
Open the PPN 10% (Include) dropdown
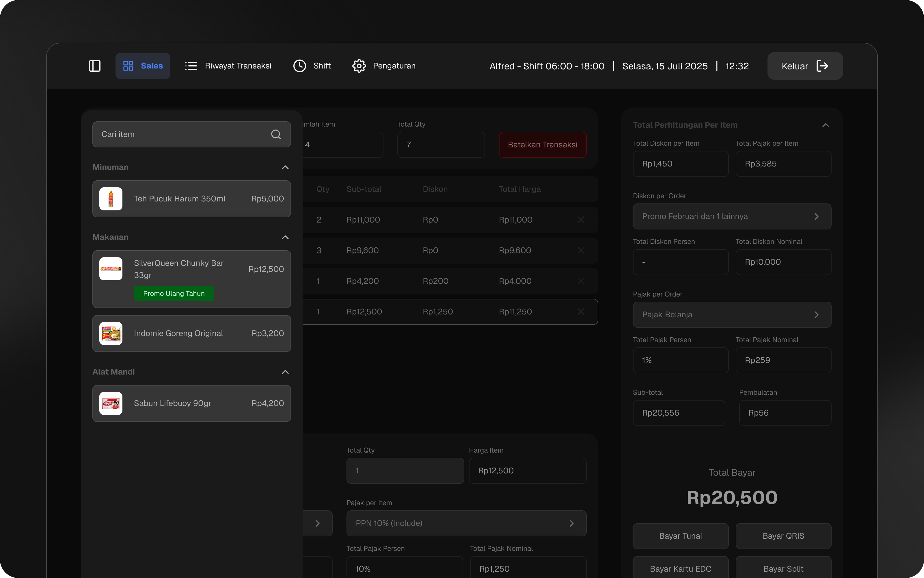466,523
